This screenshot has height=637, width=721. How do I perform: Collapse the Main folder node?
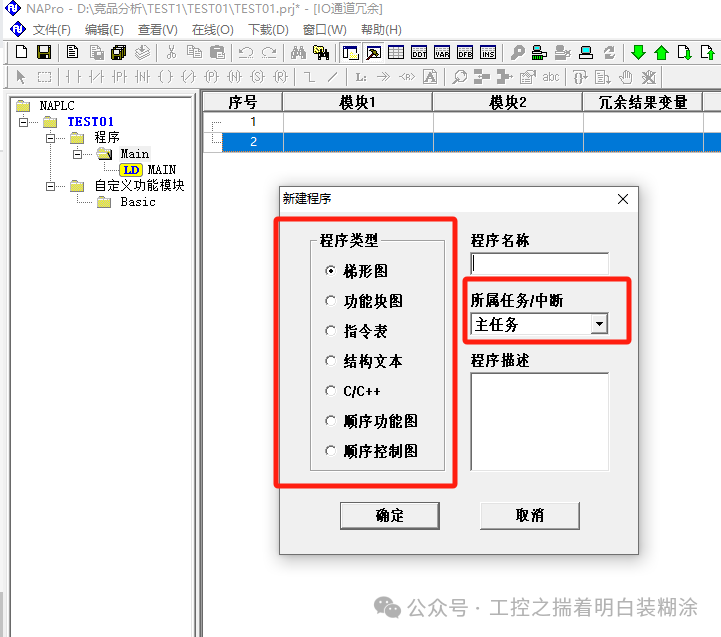[x=77, y=154]
